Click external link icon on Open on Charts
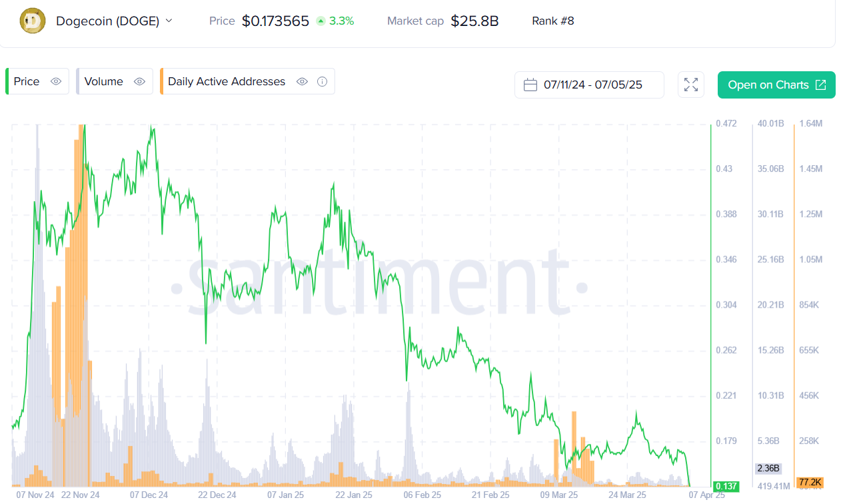 pyautogui.click(x=821, y=85)
